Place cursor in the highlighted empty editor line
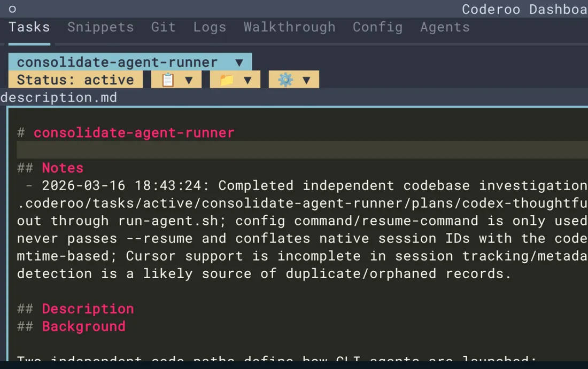 click(x=302, y=150)
